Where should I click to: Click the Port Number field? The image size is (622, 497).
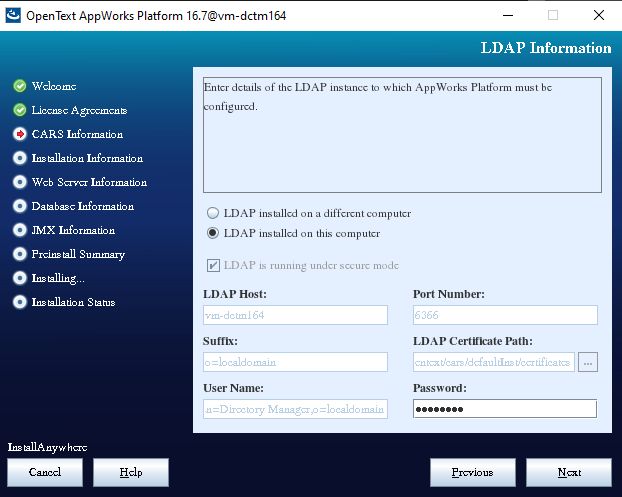pyautogui.click(x=504, y=315)
